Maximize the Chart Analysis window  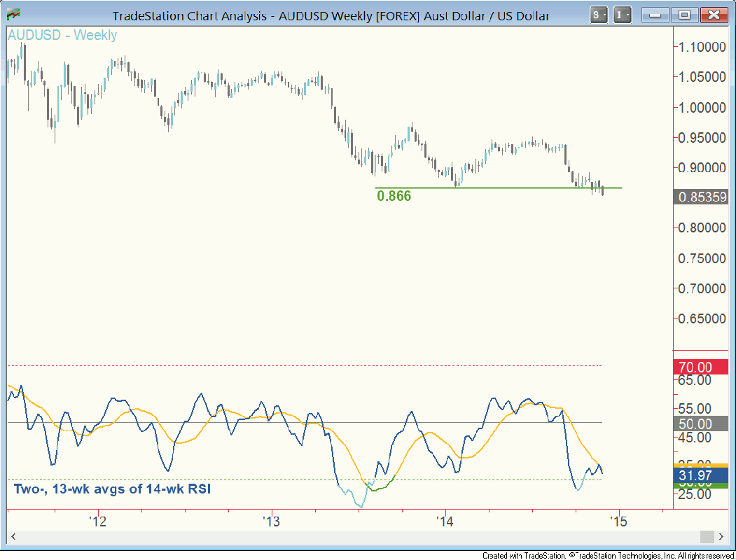[685, 15]
